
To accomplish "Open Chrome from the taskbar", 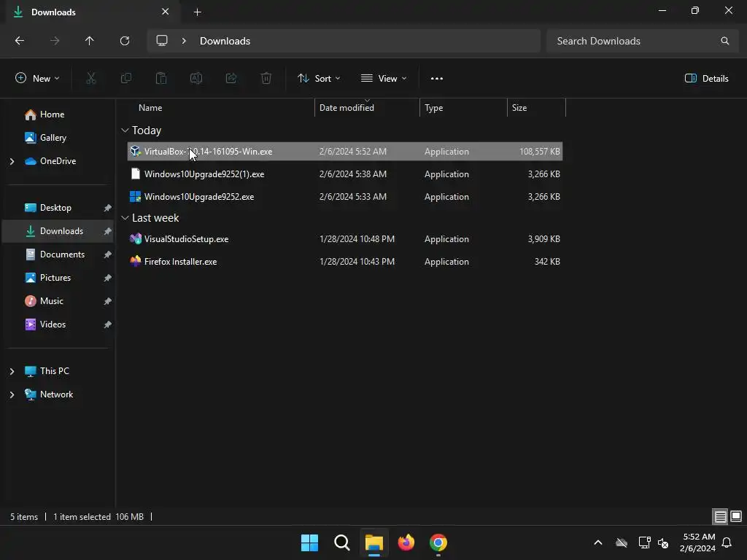I will (x=438, y=542).
